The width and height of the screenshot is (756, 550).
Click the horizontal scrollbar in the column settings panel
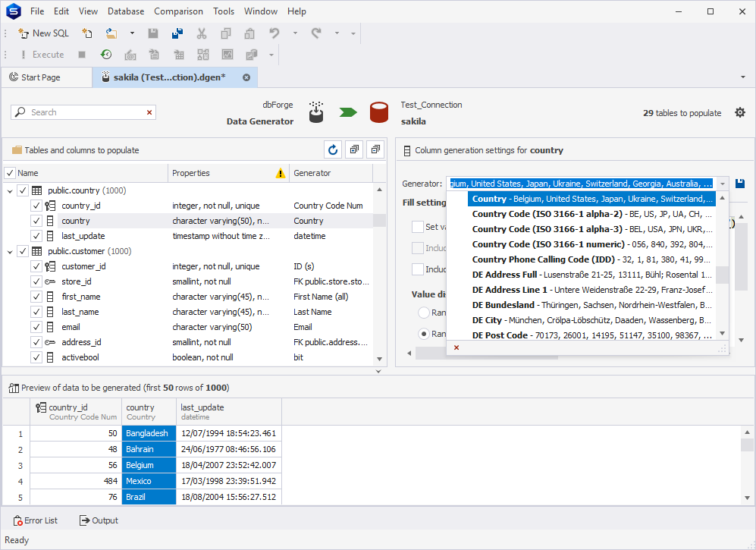tap(487, 354)
